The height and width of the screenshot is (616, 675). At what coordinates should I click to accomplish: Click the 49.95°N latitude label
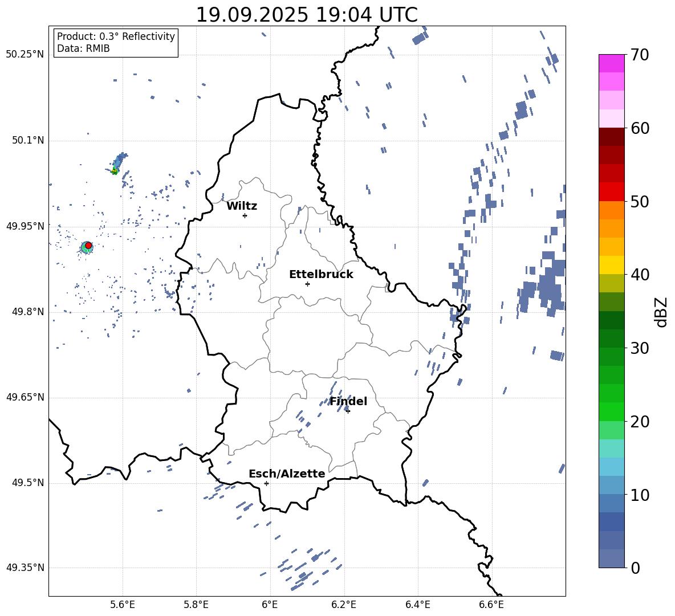(25, 226)
